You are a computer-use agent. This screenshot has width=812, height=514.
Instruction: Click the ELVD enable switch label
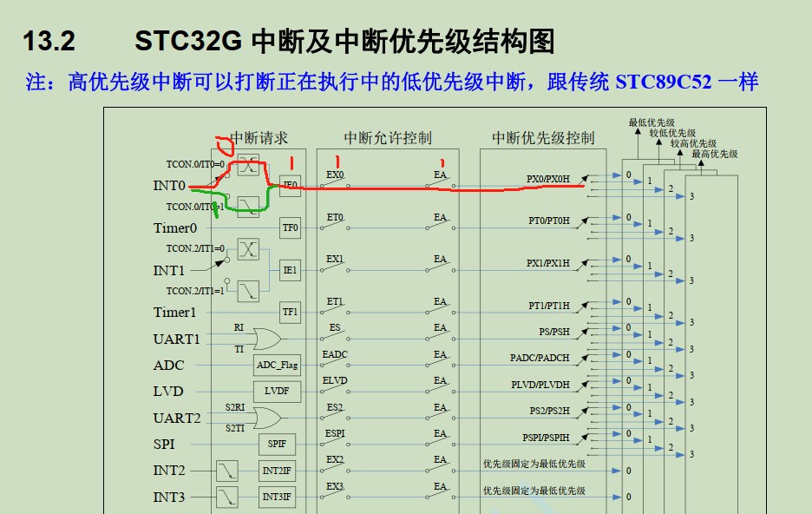point(335,380)
